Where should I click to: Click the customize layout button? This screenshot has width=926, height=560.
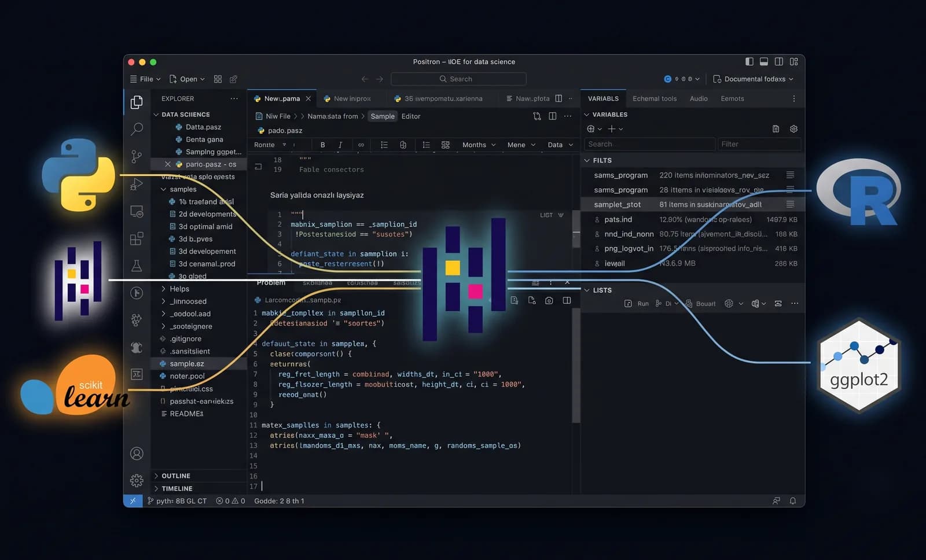(x=794, y=62)
